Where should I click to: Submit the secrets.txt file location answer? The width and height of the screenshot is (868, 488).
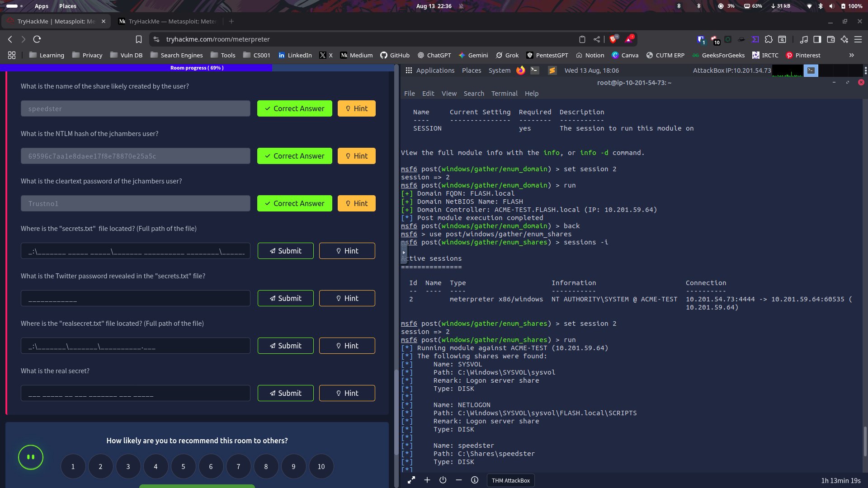(x=285, y=251)
